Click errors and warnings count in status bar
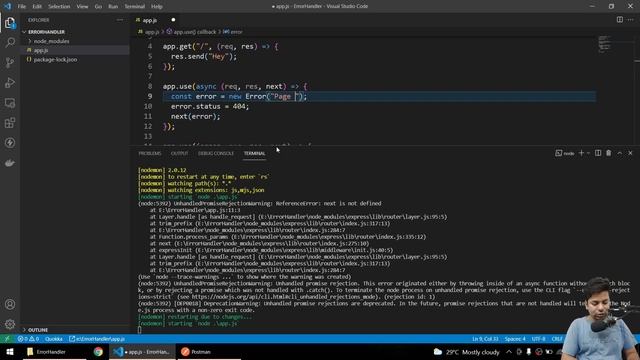This screenshot has height=360, width=640. 28,339
